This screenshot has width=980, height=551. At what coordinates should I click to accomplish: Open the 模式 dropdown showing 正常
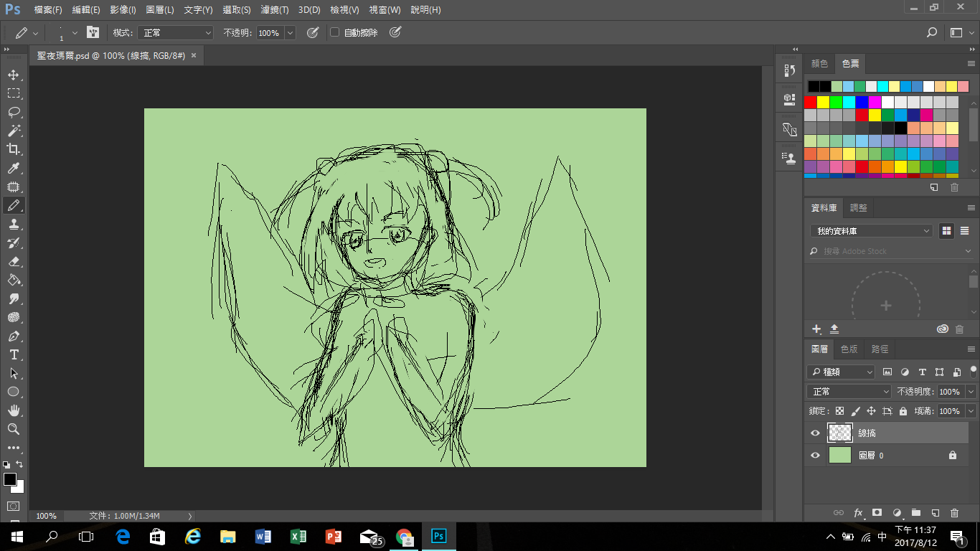point(177,33)
